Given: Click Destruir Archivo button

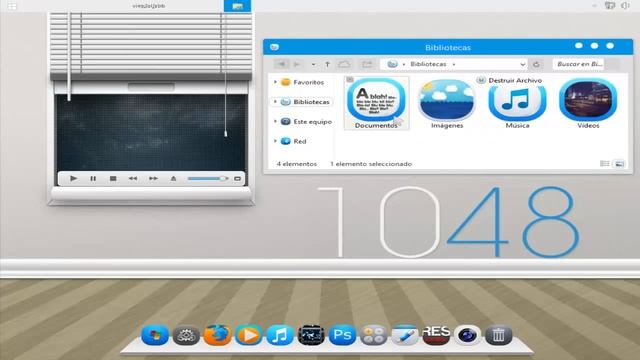Looking at the screenshot, I should coord(509,80).
